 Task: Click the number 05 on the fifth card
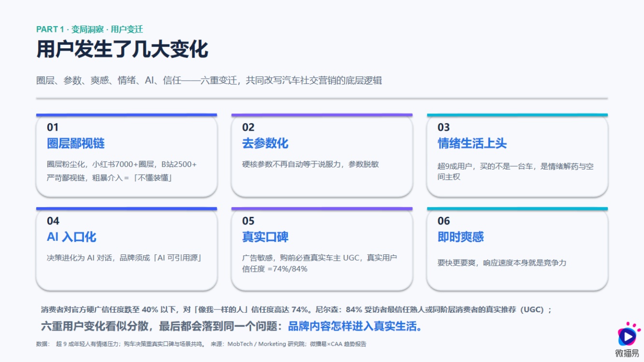coord(248,221)
